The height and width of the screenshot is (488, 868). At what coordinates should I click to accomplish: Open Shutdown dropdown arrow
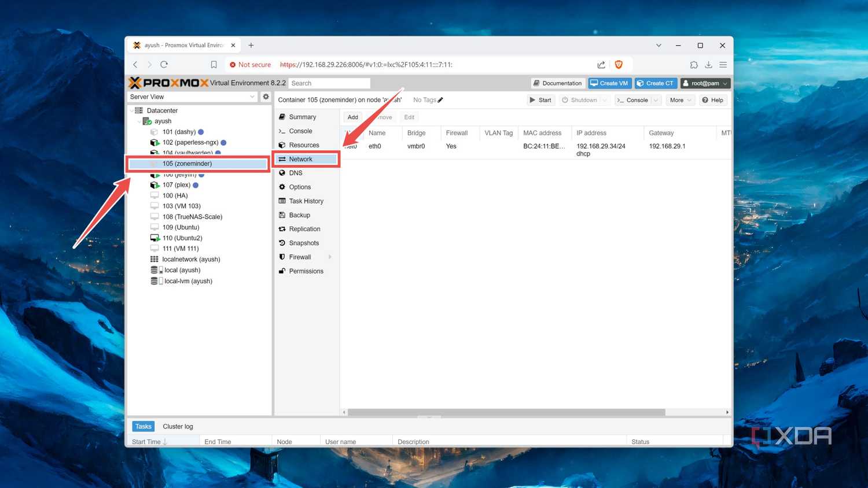[604, 100]
